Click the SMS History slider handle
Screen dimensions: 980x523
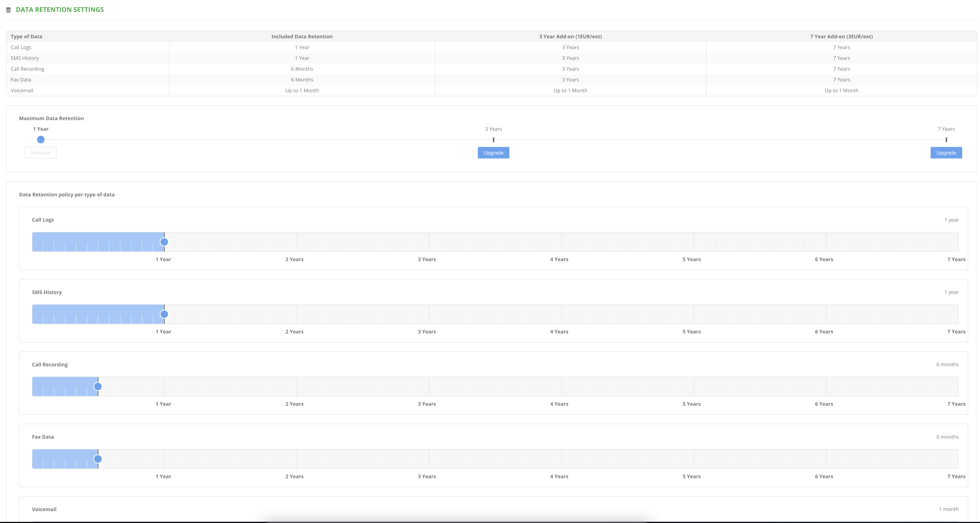click(x=164, y=314)
